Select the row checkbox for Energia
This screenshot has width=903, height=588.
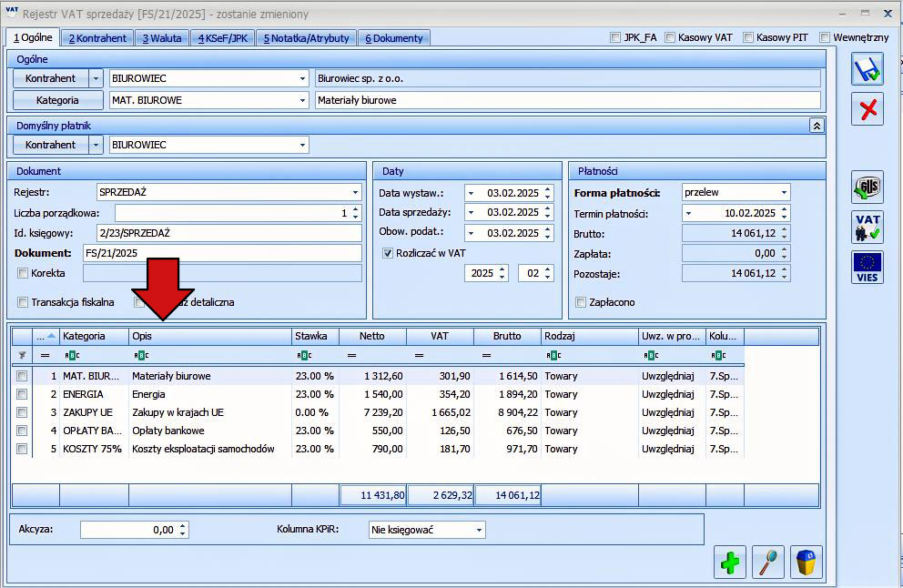click(x=22, y=394)
